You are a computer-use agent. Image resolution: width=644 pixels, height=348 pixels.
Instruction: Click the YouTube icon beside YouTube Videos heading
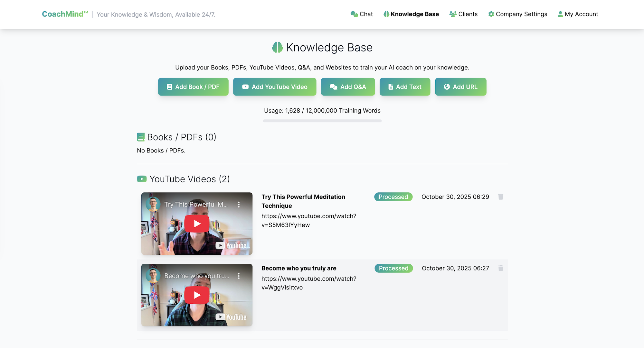(x=142, y=179)
